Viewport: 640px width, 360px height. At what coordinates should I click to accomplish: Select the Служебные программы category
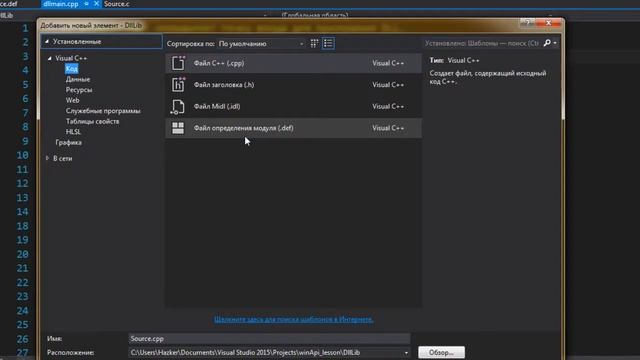coord(103,111)
